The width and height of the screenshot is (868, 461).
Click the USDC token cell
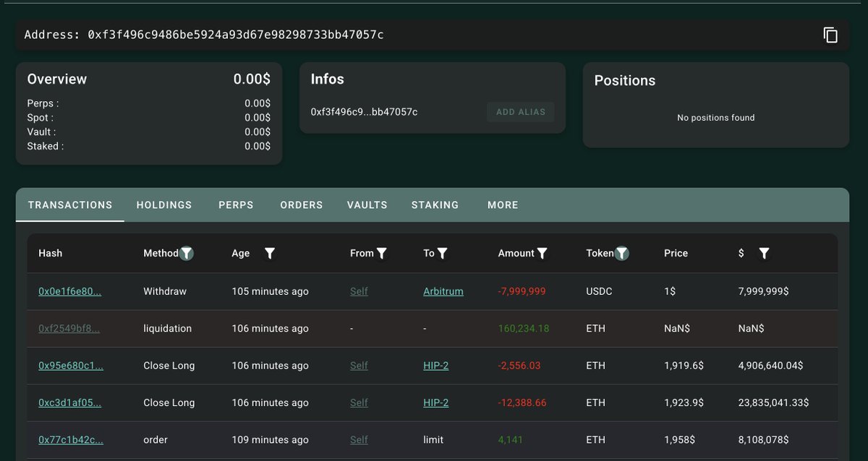599,291
